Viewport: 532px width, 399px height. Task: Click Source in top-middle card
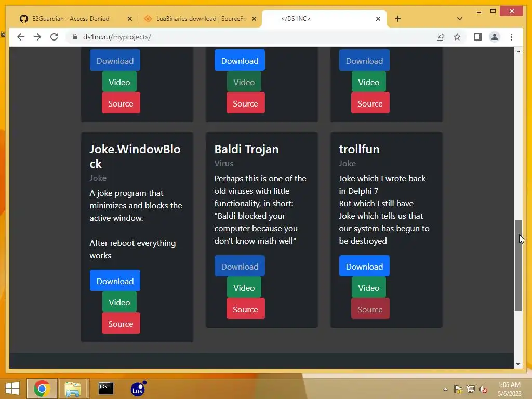click(246, 103)
